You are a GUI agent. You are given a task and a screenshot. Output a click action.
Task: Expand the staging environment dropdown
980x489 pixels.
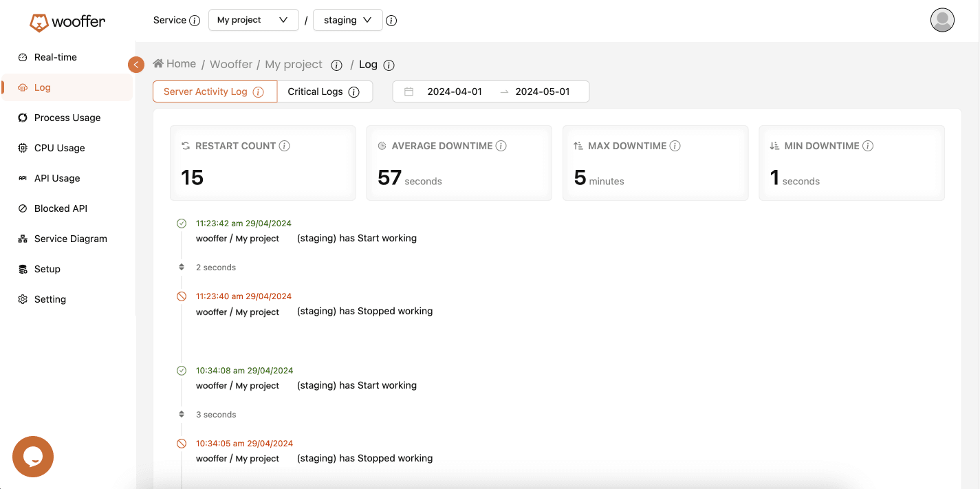347,20
